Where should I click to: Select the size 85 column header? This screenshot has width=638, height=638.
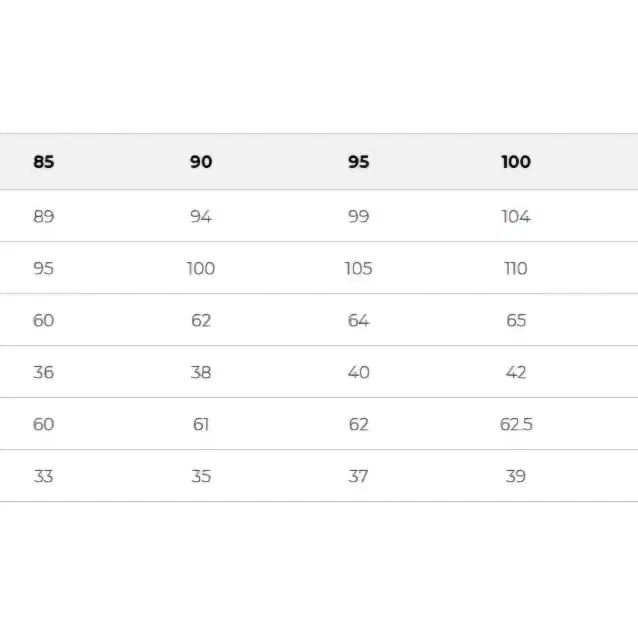pos(44,162)
